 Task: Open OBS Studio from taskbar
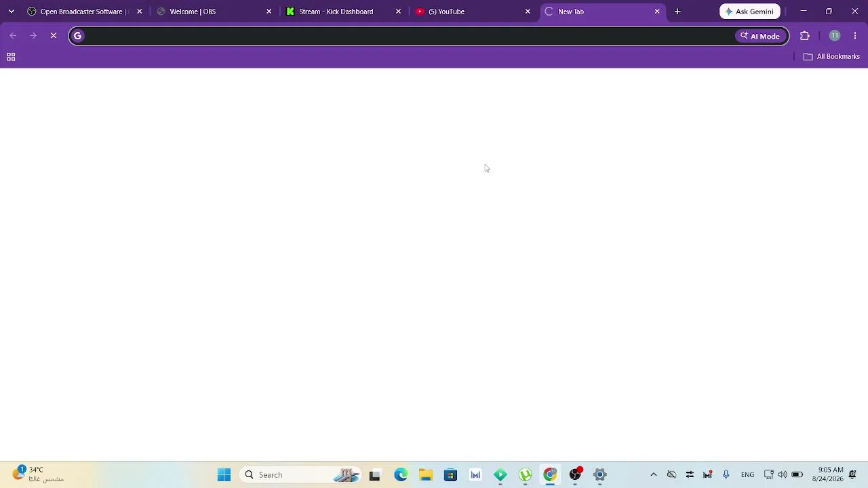pyautogui.click(x=575, y=474)
